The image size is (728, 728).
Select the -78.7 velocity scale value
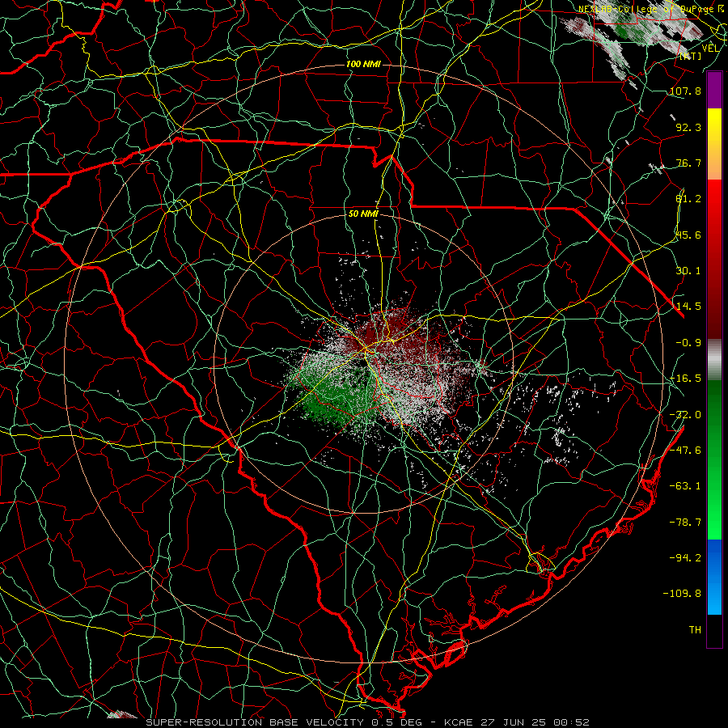[x=685, y=523]
